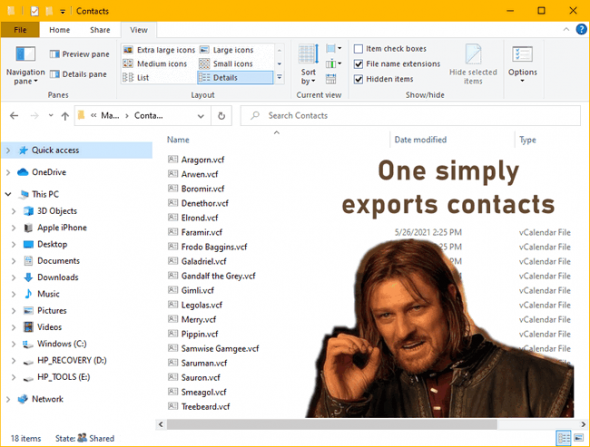Screen dimensions: 590x447
Task: Switch layout to Extra large icons
Action: point(159,50)
